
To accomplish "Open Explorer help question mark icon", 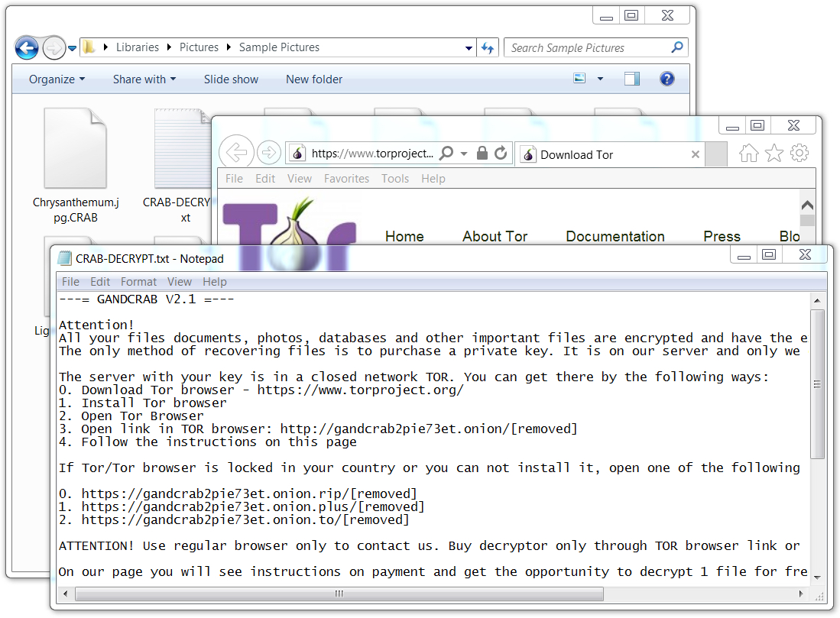I will (x=667, y=79).
